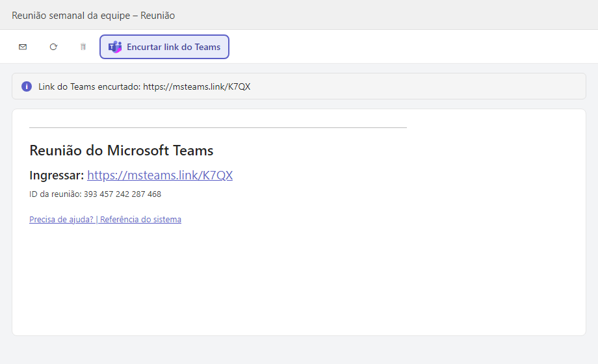Click the Encurtar link do Teams button

tap(164, 47)
